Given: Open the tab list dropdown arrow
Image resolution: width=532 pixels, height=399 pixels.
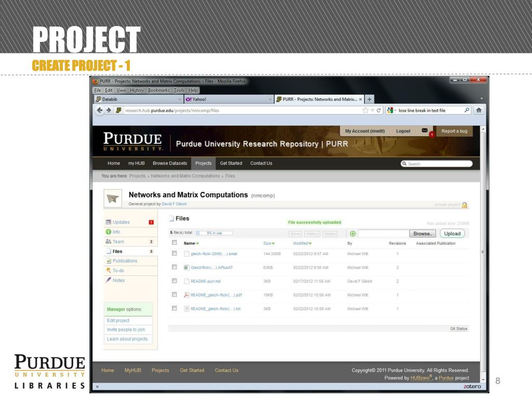Looking at the screenshot, I should click(482, 99).
